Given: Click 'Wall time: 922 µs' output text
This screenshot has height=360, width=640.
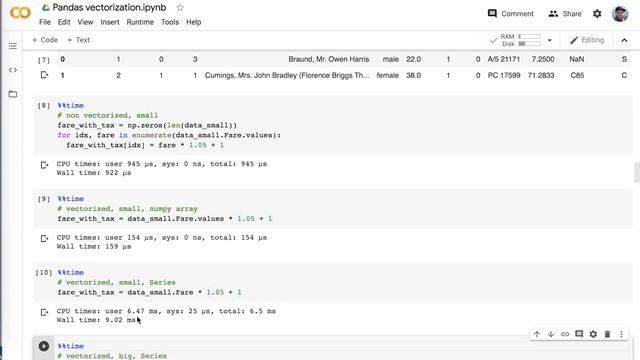Looking at the screenshot, I should click(94, 173).
